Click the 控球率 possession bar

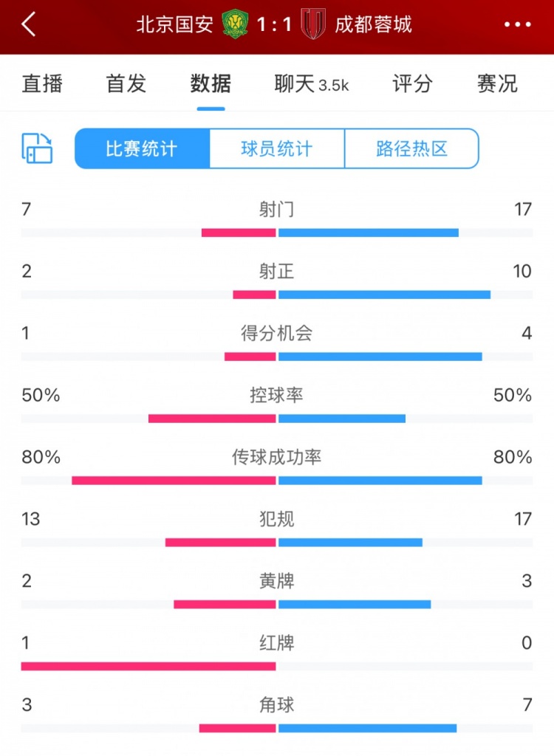277,419
